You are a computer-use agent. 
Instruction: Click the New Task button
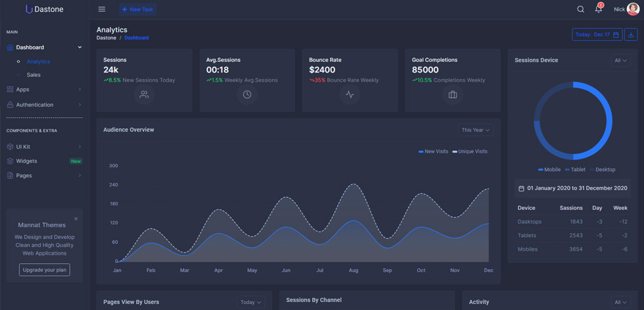click(x=137, y=9)
